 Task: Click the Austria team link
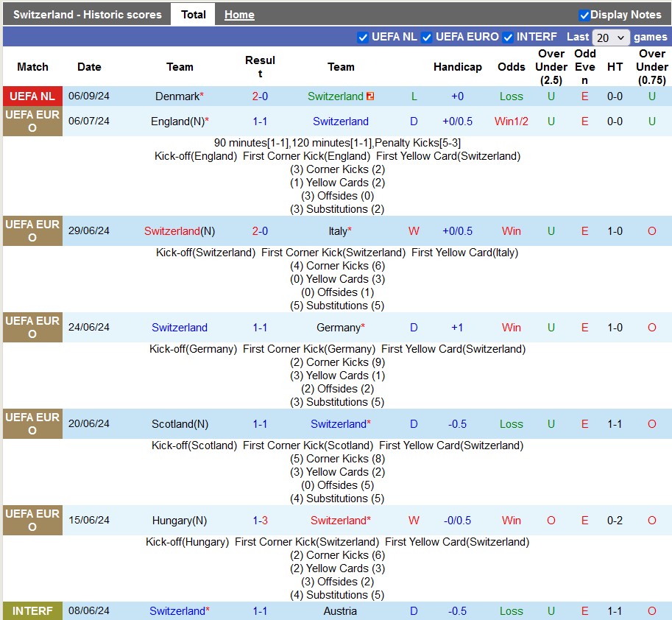(340, 611)
